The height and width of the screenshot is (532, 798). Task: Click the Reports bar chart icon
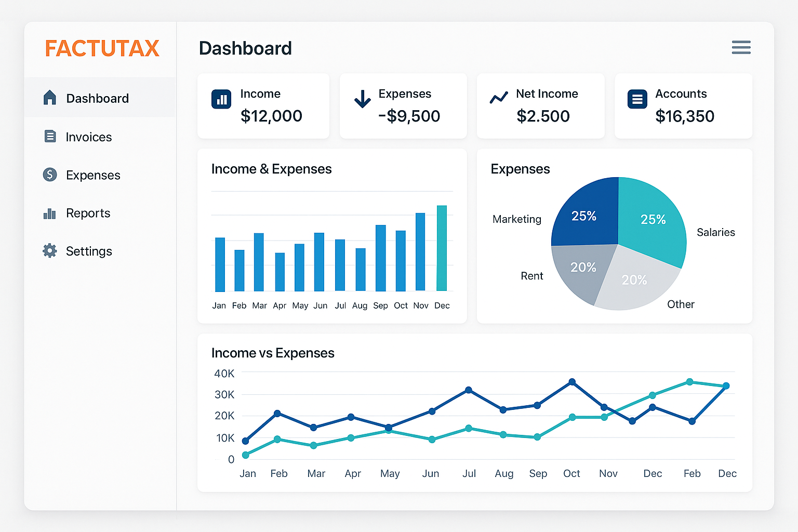pos(50,213)
